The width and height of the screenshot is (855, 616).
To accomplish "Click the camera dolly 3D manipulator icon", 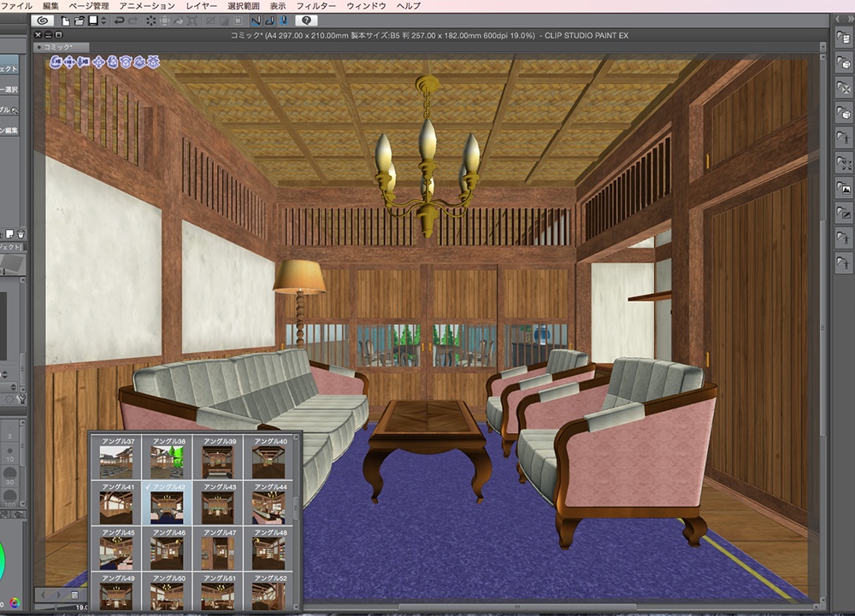I will click(83, 62).
